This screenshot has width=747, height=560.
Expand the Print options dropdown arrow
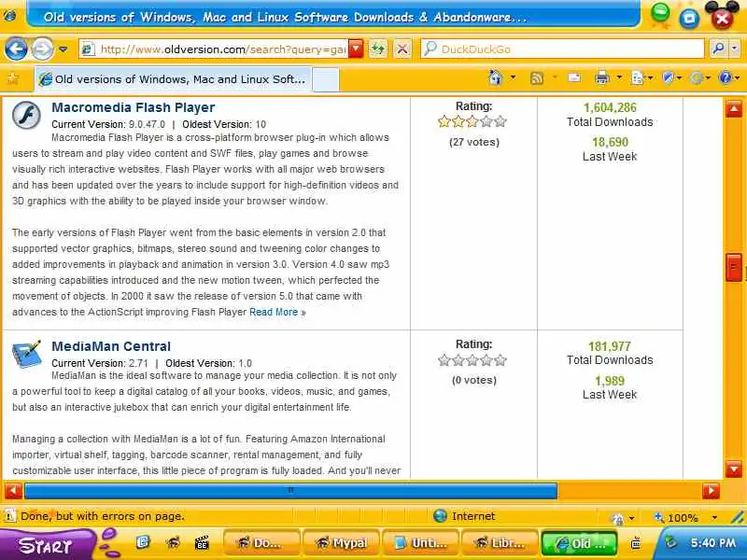(x=619, y=77)
